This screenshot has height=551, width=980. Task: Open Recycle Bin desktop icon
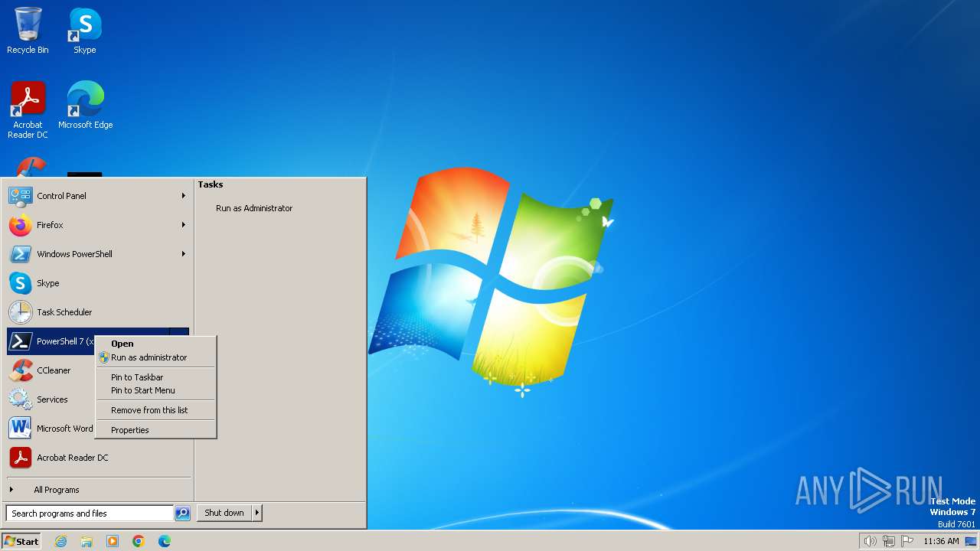28,31
